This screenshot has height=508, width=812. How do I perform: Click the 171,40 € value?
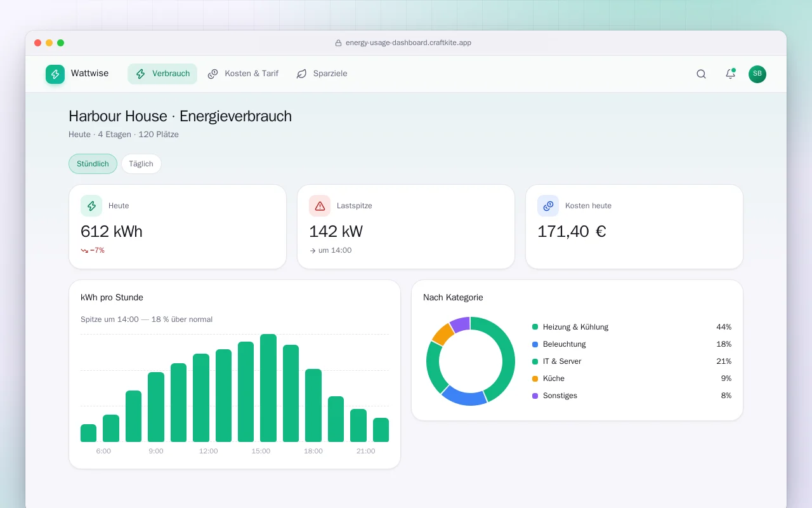[572, 232]
